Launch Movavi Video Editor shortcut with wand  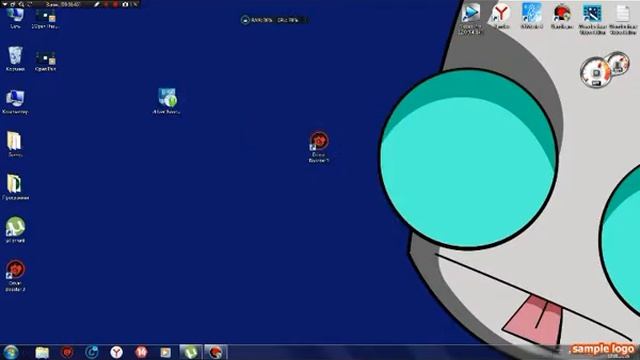592,19
